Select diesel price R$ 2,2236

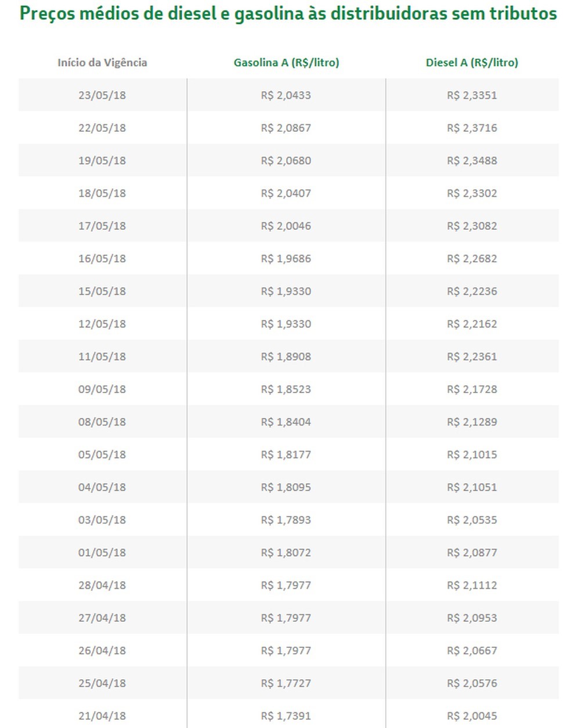coord(472,291)
